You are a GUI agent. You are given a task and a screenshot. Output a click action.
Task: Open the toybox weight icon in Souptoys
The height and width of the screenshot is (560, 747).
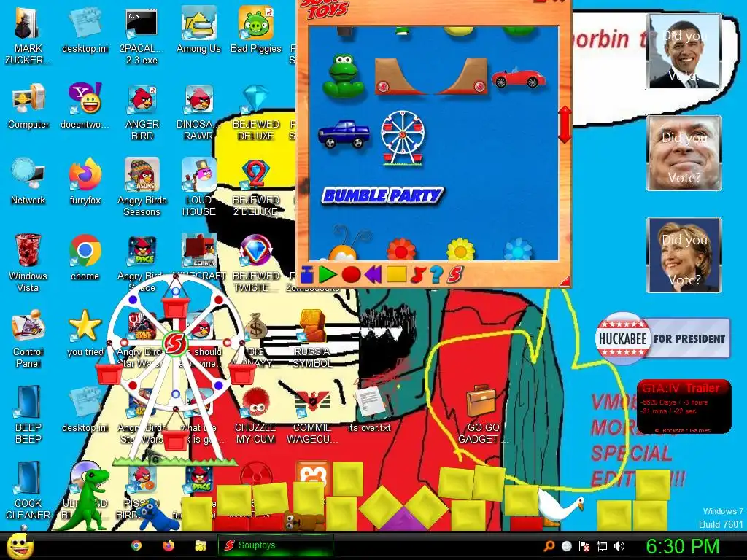pyautogui.click(x=307, y=275)
